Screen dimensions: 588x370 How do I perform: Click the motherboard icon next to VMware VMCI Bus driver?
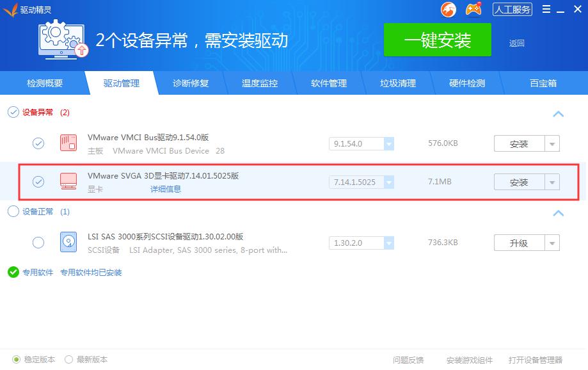(x=68, y=143)
